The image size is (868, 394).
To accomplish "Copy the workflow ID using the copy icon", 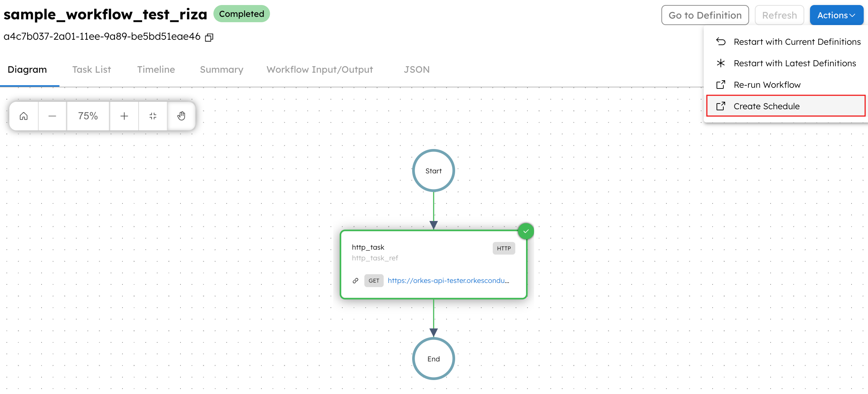I will 209,37.
